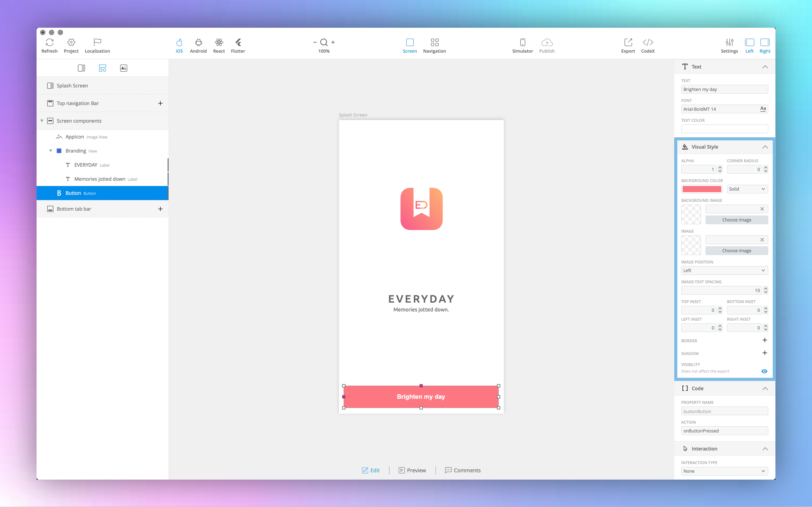Toggle the Right panel visibility

pos(765,43)
